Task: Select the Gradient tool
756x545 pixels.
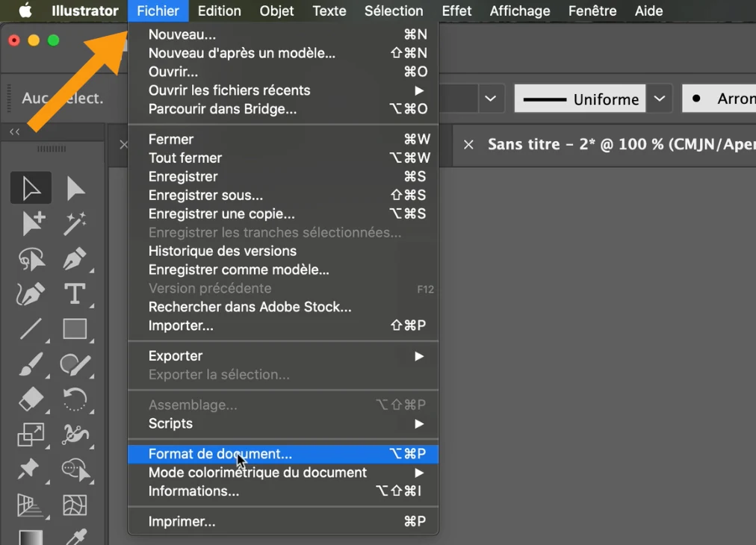Action: tap(31, 538)
